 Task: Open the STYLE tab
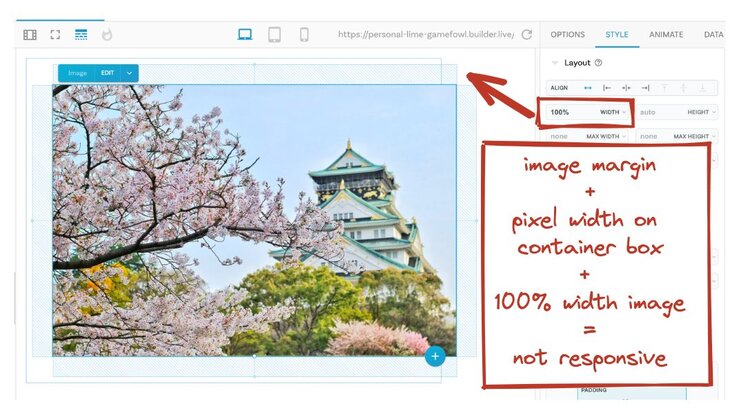pyautogui.click(x=616, y=34)
